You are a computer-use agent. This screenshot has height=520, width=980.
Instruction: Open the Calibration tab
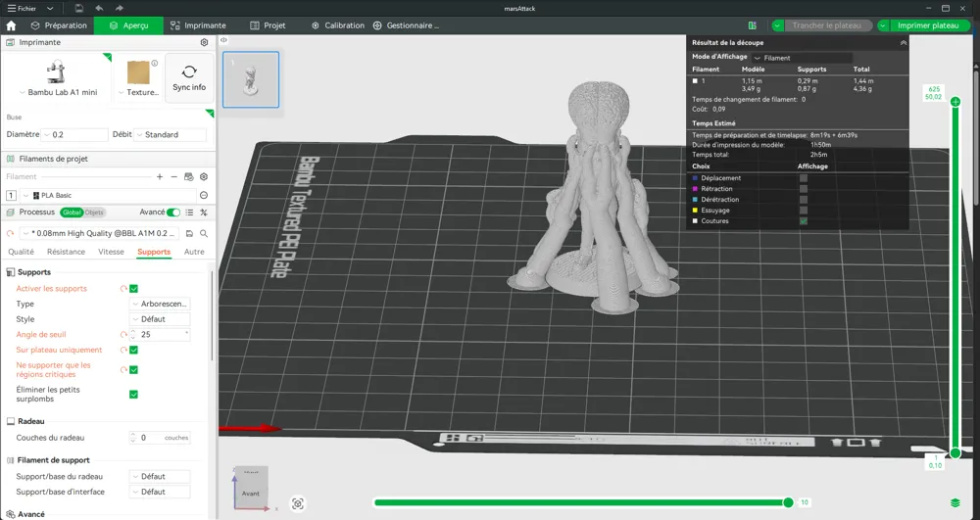337,25
